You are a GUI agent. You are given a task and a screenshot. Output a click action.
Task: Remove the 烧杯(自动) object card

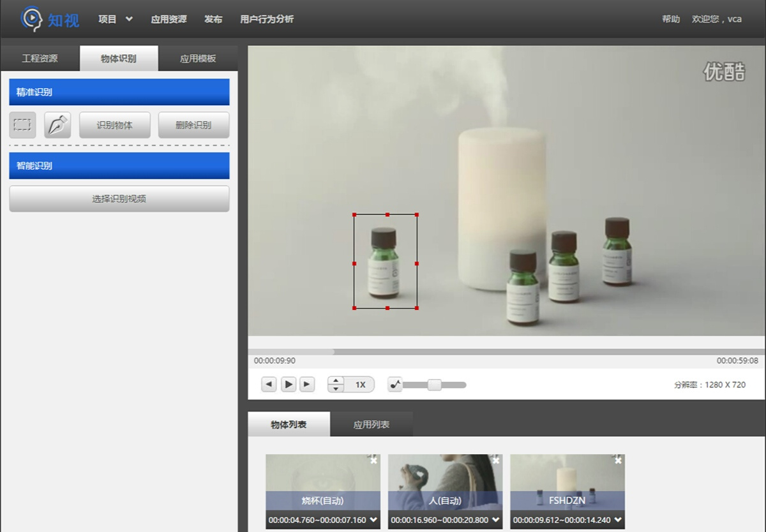pyautogui.click(x=373, y=460)
